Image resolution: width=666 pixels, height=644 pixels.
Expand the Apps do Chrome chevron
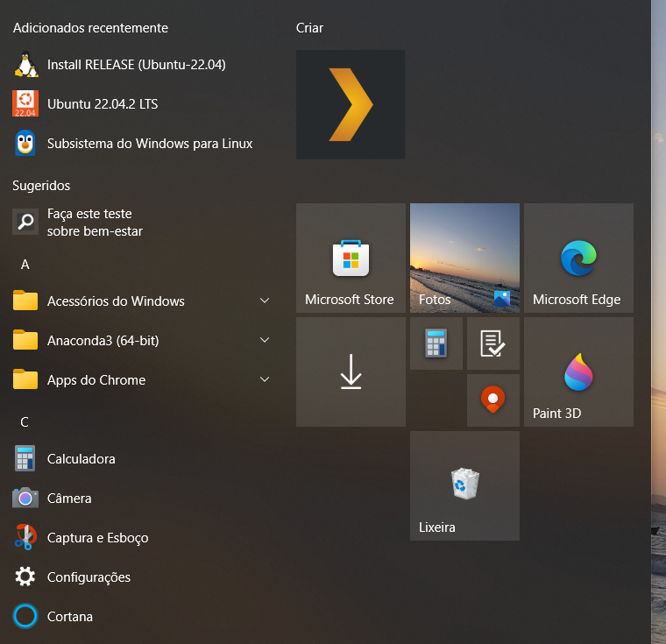coord(265,379)
